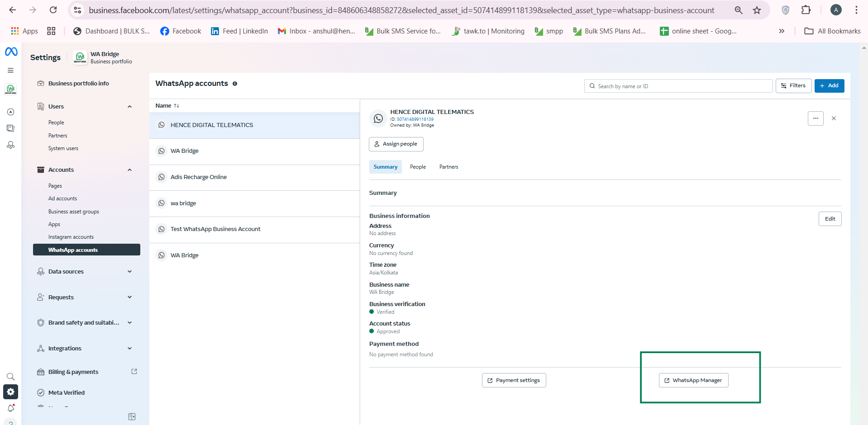Select the lowercase wa bridge account row
The width and height of the screenshot is (868, 425).
[254, 203]
